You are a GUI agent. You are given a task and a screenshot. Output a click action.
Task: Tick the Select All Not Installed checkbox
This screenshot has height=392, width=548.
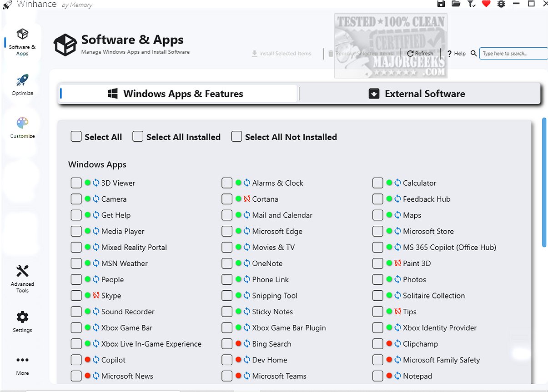pyautogui.click(x=236, y=137)
